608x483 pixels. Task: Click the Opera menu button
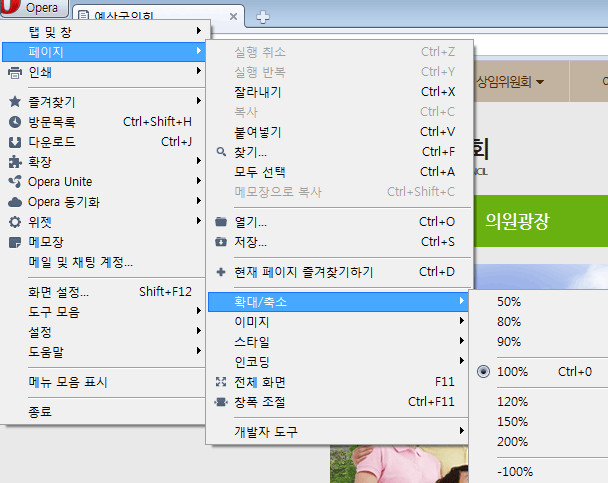pyautogui.click(x=34, y=9)
